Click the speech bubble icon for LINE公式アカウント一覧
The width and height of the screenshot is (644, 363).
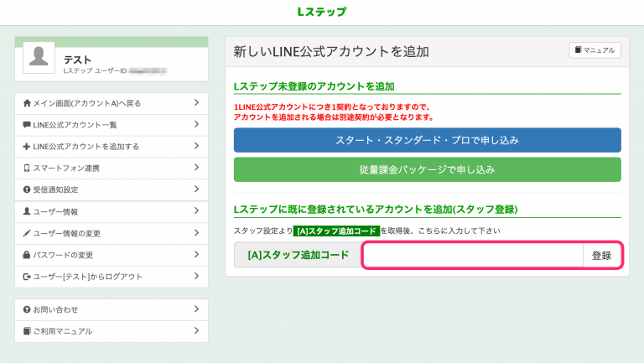pos(27,125)
